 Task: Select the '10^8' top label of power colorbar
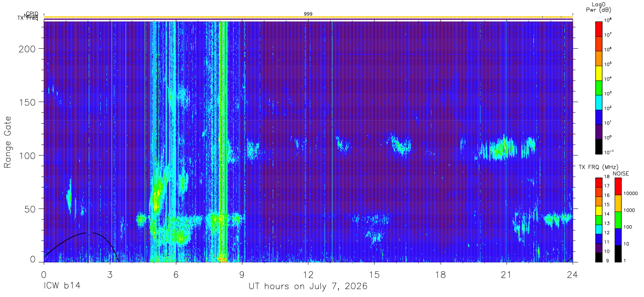tap(608, 20)
